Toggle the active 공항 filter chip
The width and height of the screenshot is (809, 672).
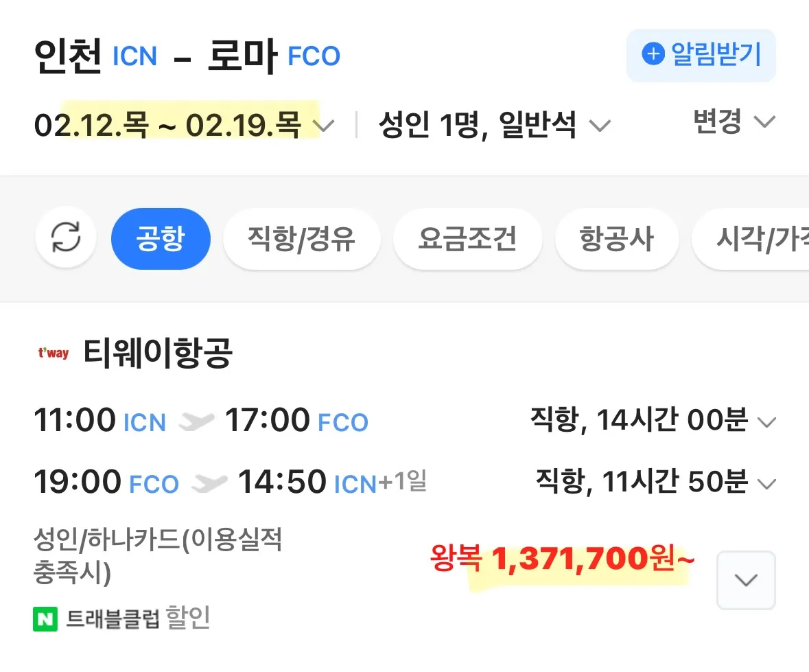[161, 238]
